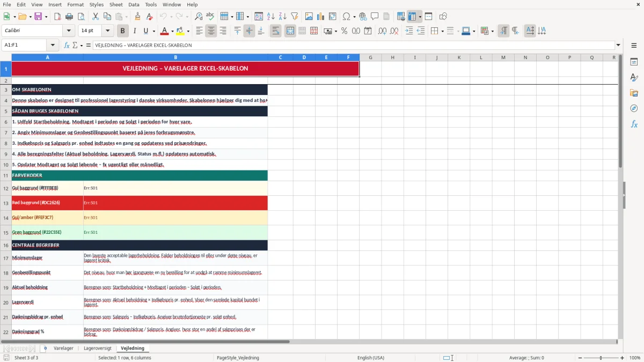Click the zoom slider in status bar

[x=601, y=358]
